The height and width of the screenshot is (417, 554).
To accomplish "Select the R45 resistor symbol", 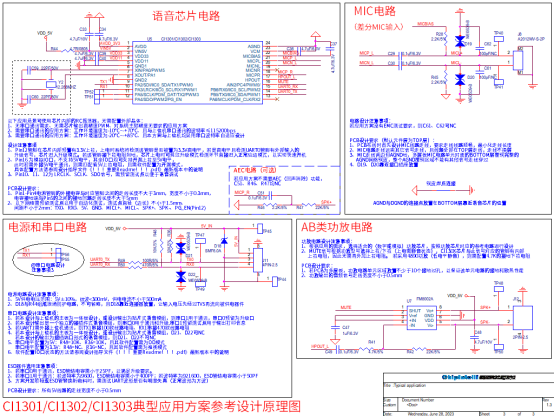I will tap(445, 78).
